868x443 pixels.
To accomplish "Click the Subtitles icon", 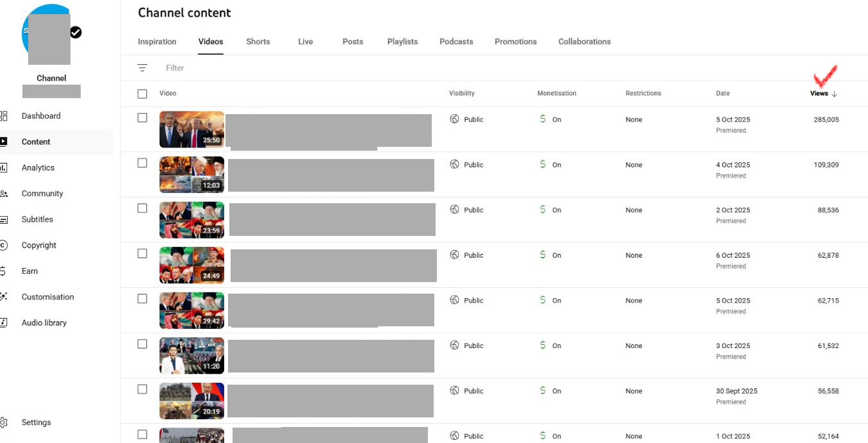I will [x=4, y=219].
